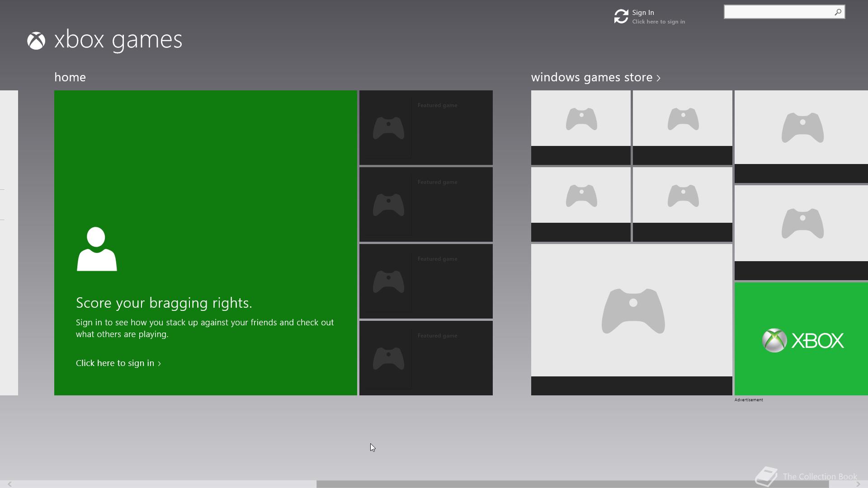This screenshot has height=488, width=868.
Task: Click the controller icon in fourth Featured game
Action: click(388, 359)
